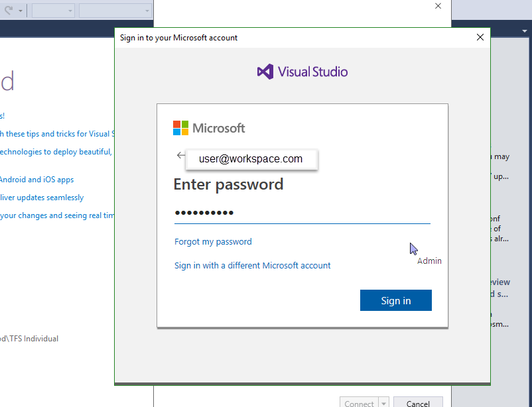The height and width of the screenshot is (407, 532).
Task: Sign in with a different Microsoft account
Action: point(253,265)
